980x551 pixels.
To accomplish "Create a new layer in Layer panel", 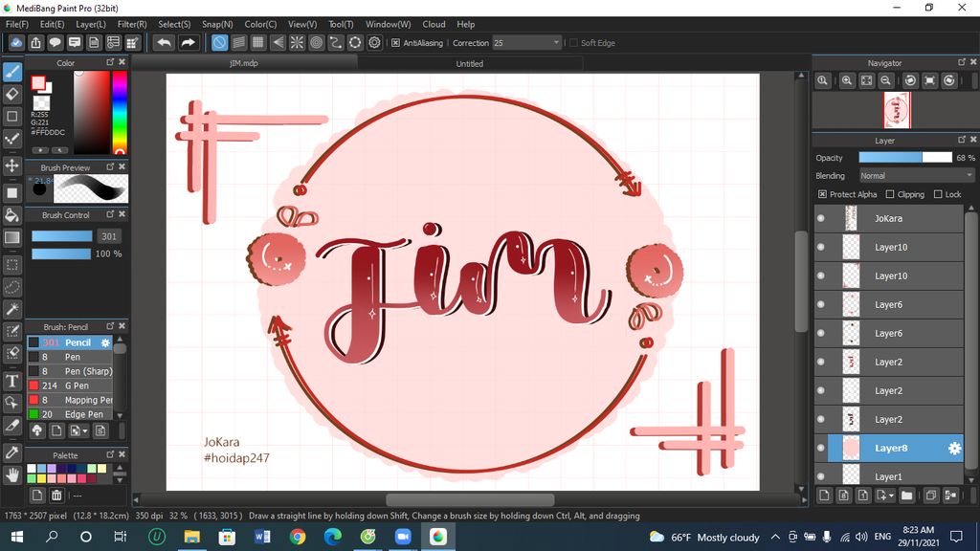I will pos(824,496).
